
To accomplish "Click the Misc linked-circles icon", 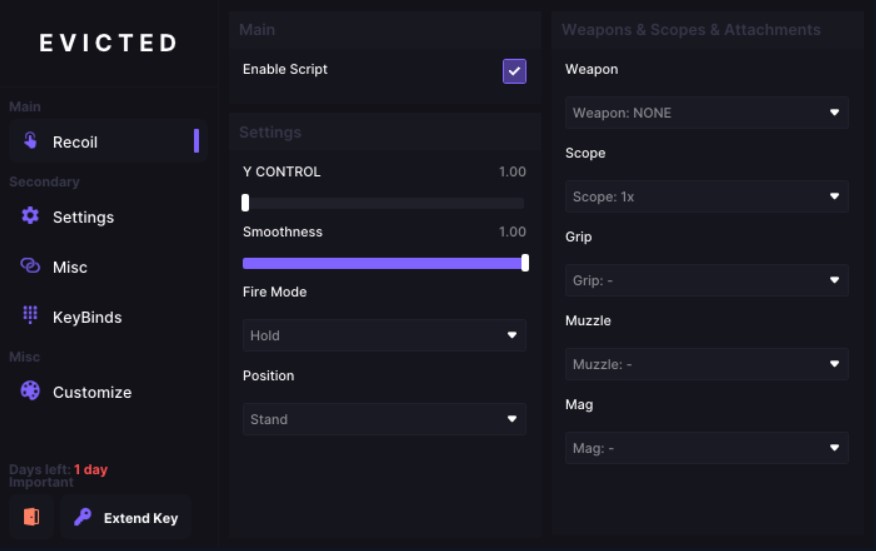I will 31,266.
